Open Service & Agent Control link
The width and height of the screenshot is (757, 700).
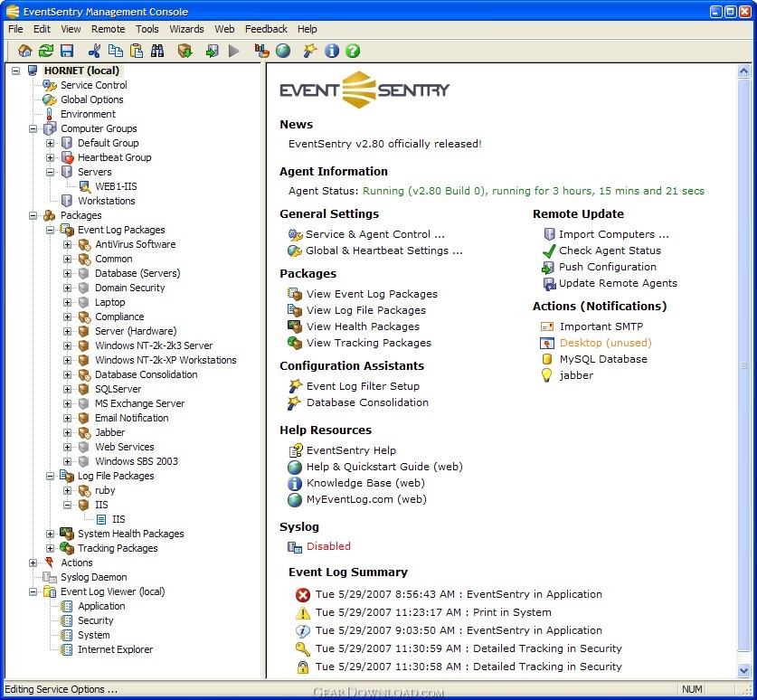tap(375, 234)
